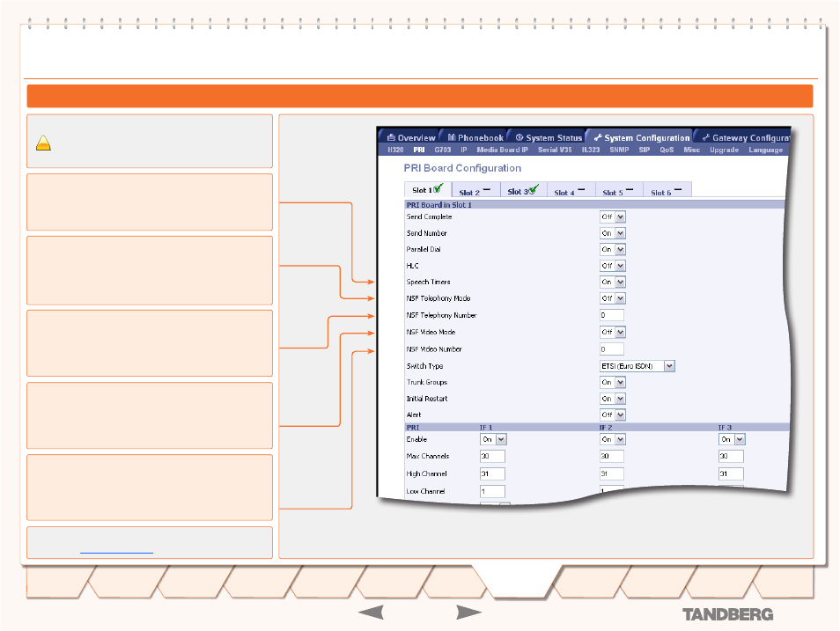This screenshot has width=840, height=631.
Task: Open H.323 settings
Action: (591, 150)
